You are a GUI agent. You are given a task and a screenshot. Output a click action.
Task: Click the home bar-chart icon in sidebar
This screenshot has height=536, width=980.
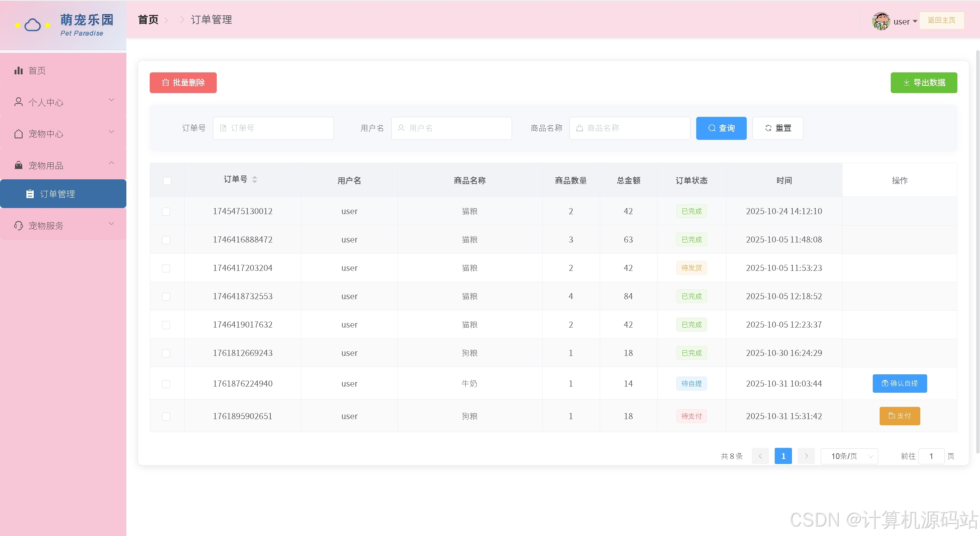(x=18, y=70)
